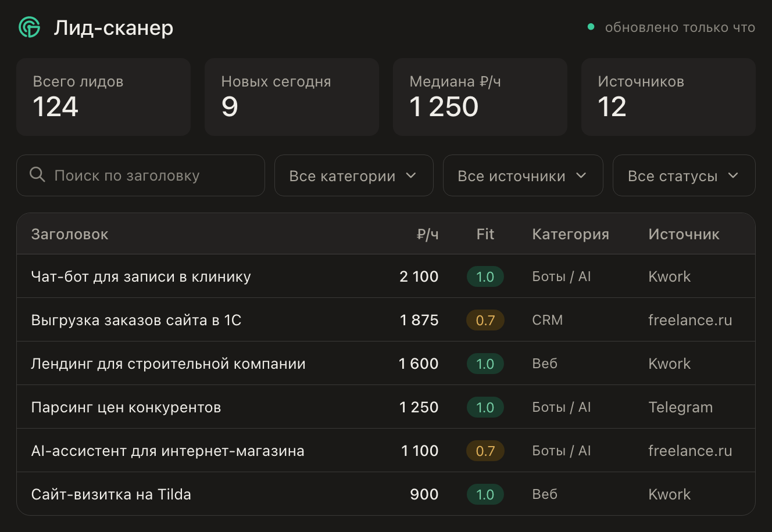Viewport: 772px width, 532px height.
Task: Click the 2 100 rate value
Action: click(419, 276)
